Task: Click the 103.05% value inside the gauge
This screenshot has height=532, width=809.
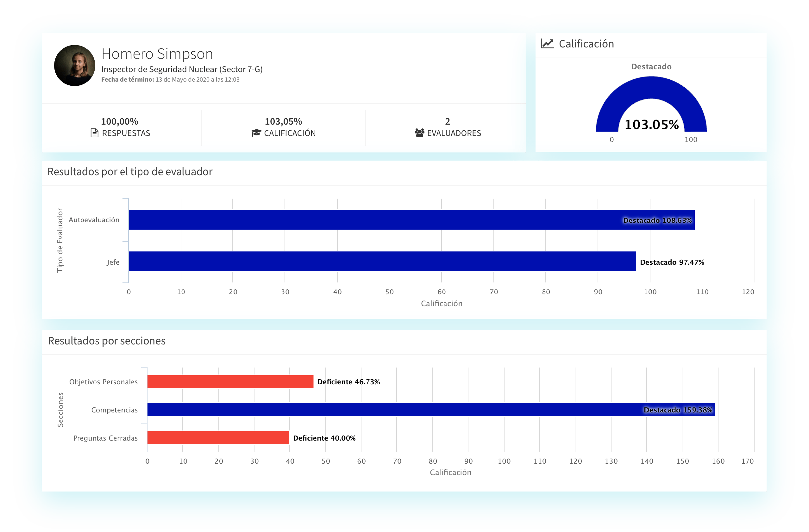Action: coord(651,125)
